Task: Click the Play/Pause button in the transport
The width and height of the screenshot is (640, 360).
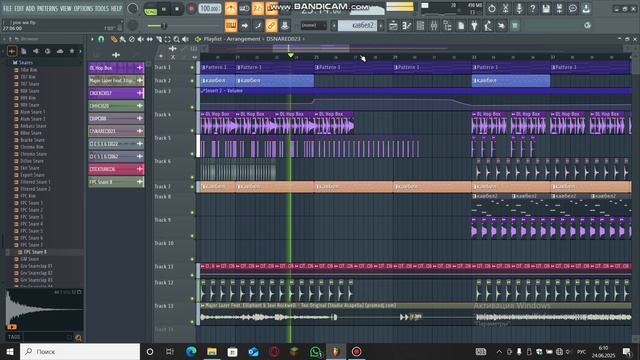Action: [164, 9]
